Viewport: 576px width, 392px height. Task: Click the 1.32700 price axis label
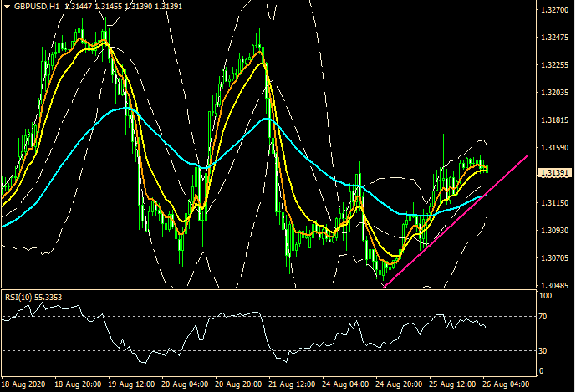[x=552, y=10]
